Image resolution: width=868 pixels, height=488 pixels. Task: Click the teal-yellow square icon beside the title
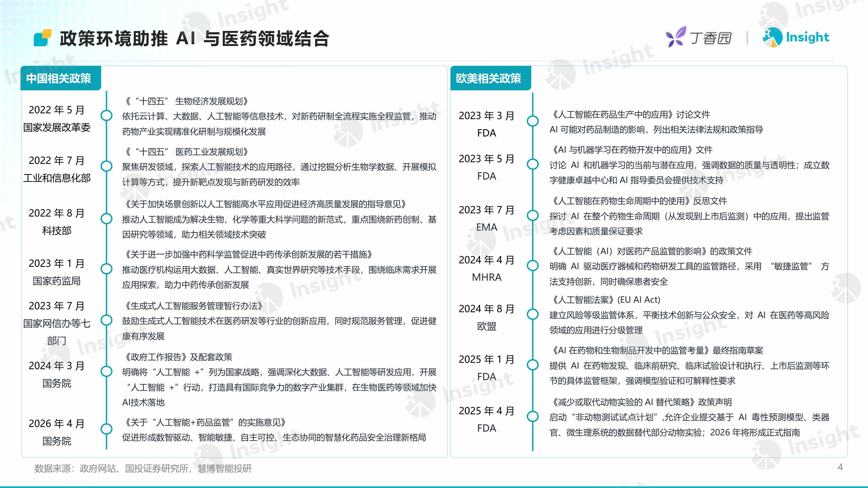43,38
